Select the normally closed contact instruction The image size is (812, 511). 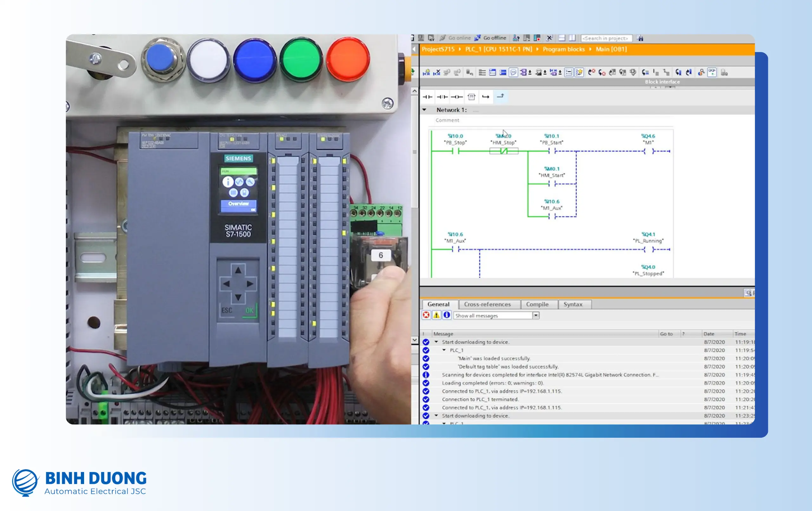442,97
